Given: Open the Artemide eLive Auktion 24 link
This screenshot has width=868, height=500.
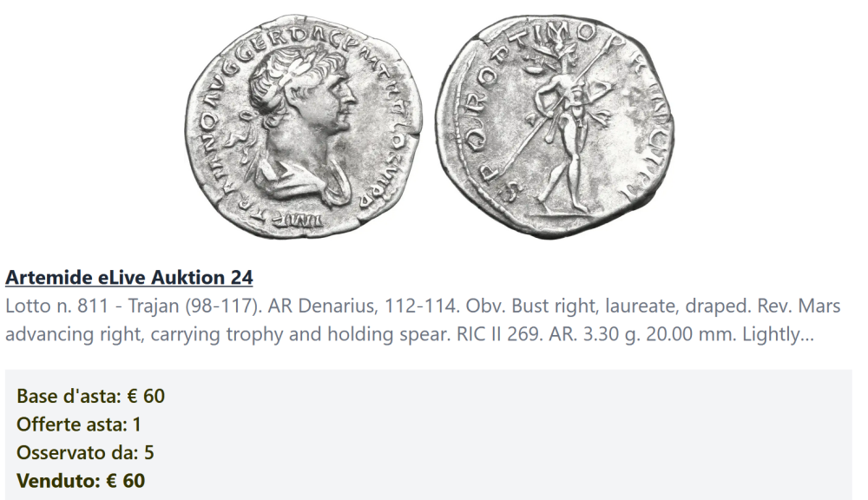Looking at the screenshot, I should (x=129, y=278).
